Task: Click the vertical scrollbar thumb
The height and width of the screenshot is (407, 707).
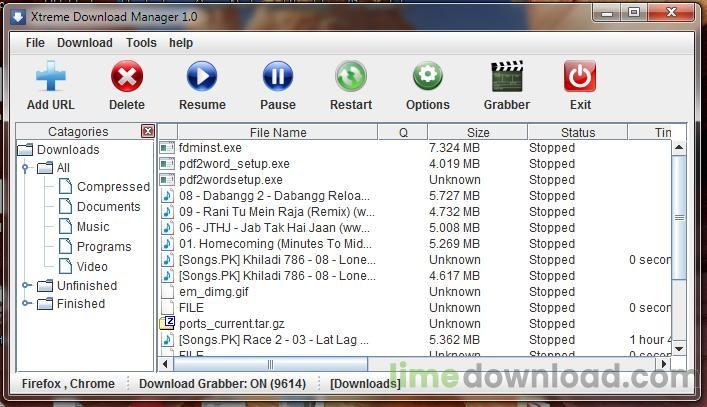Action: [x=679, y=218]
